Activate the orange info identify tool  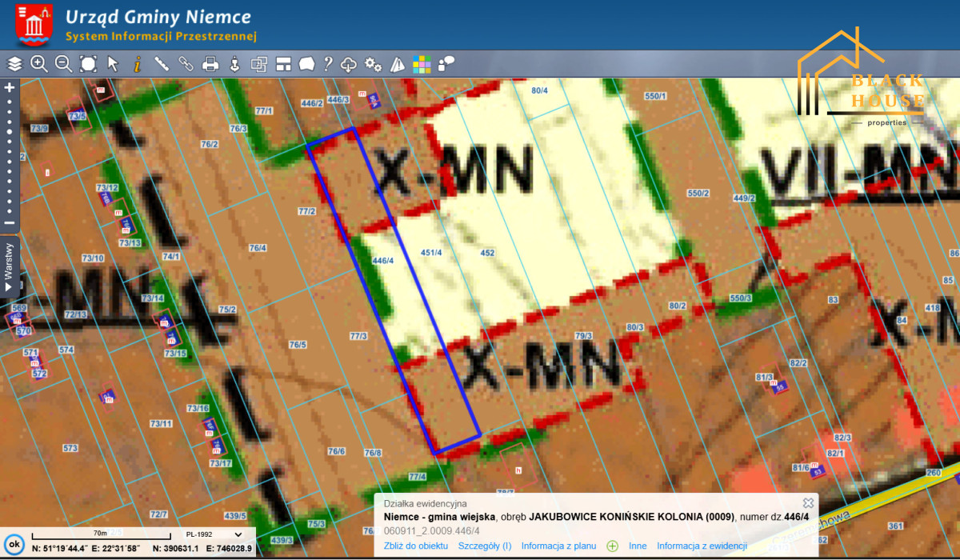(137, 64)
